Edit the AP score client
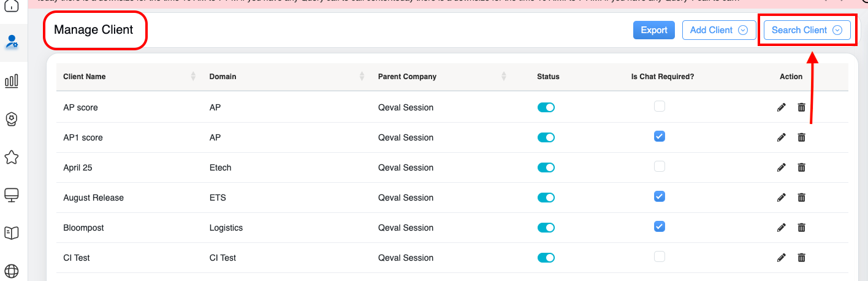This screenshot has width=868, height=281. click(781, 107)
